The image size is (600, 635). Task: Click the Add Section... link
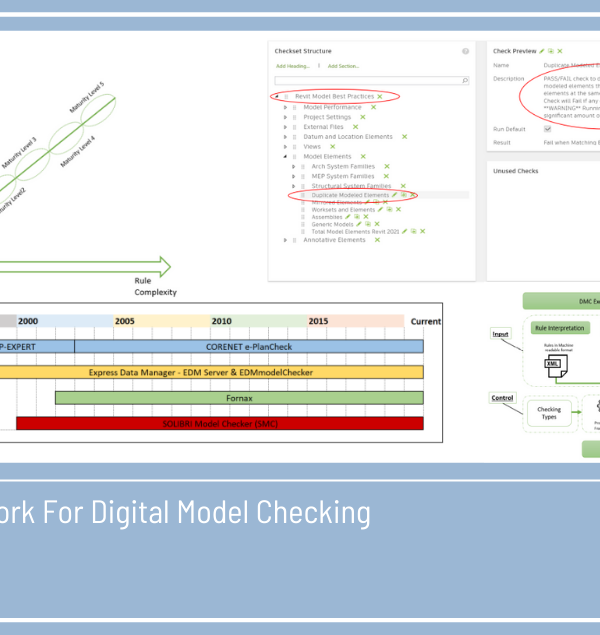point(343,66)
